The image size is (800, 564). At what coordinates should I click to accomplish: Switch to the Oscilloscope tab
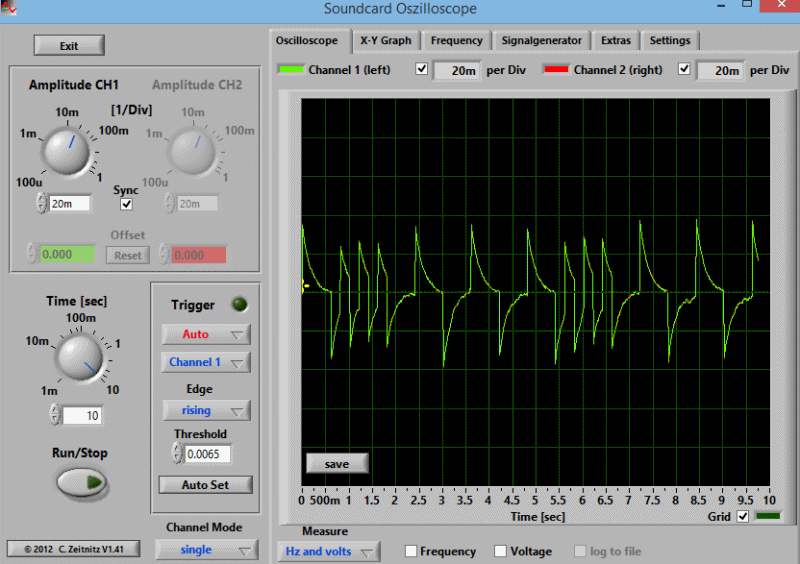307,40
